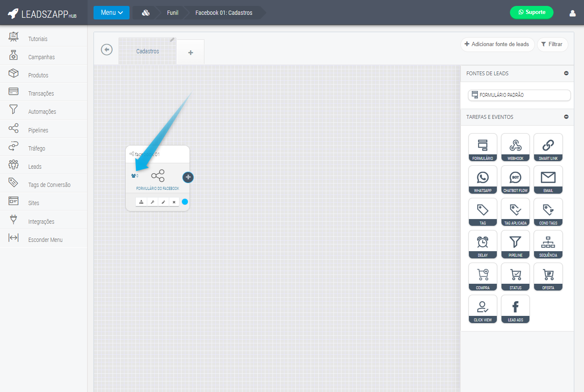Select the WhatsApp task block
The image size is (584, 392).
482,179
